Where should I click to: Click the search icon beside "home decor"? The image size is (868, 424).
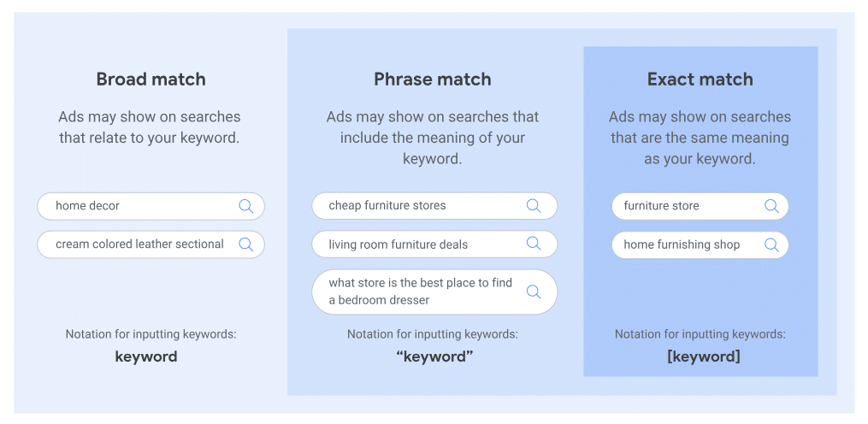pyautogui.click(x=246, y=206)
